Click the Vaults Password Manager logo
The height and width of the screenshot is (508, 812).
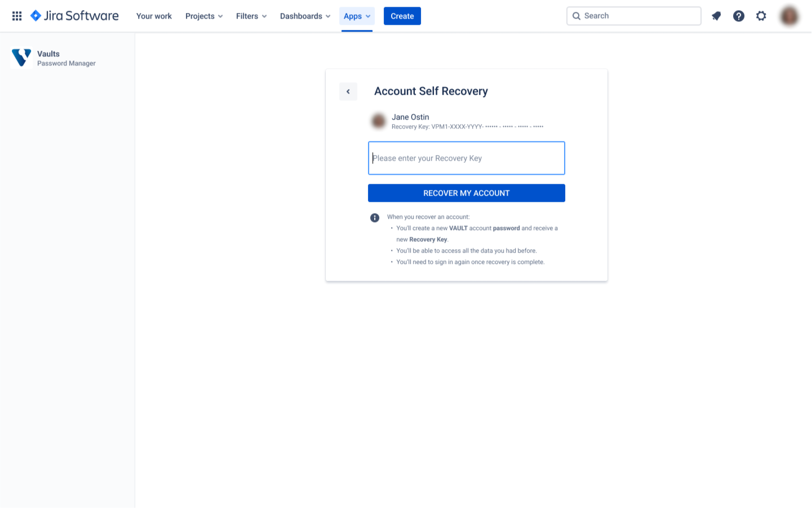pos(21,58)
